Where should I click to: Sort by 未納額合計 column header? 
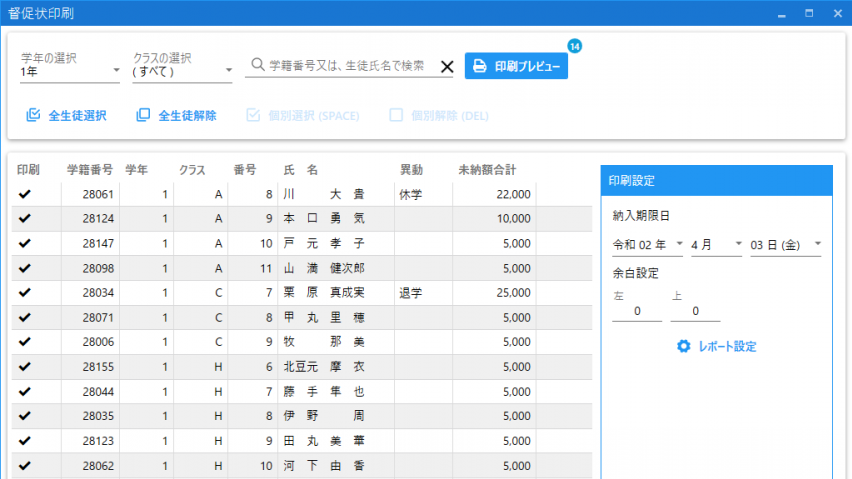tap(492, 169)
